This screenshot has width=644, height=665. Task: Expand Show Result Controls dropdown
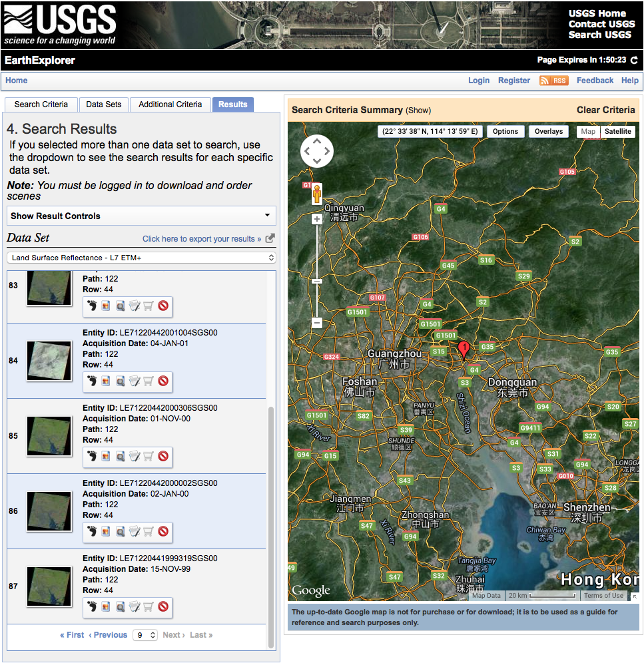pos(141,216)
